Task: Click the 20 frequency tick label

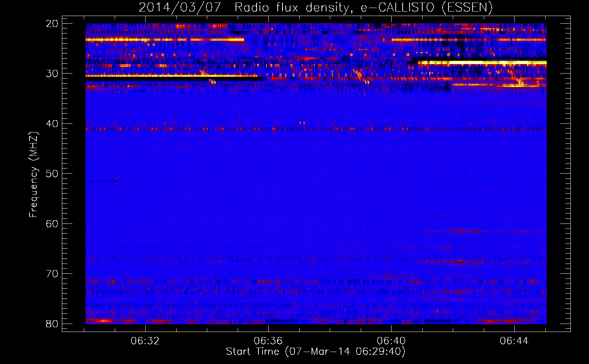Action: point(52,24)
